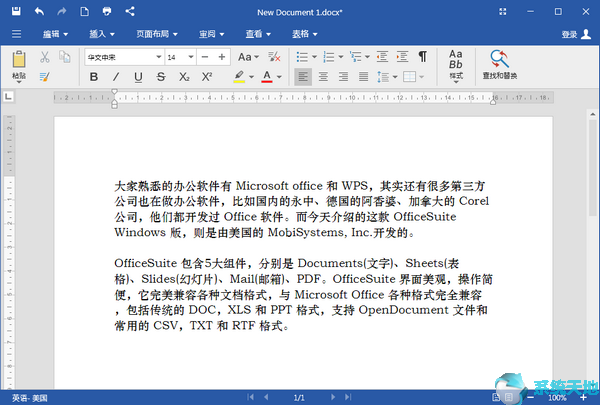Click the Cut scissors icon
Viewport: 600px width, 405px height.
pos(45,57)
